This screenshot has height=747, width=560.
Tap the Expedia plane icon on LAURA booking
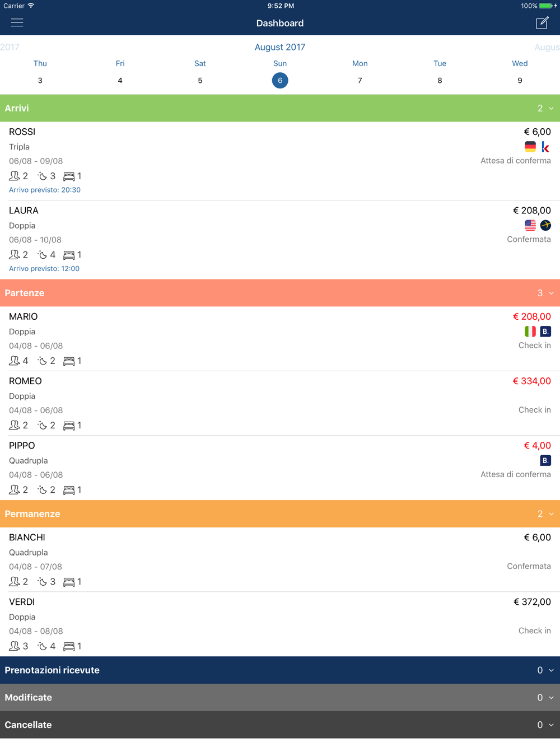tap(545, 225)
